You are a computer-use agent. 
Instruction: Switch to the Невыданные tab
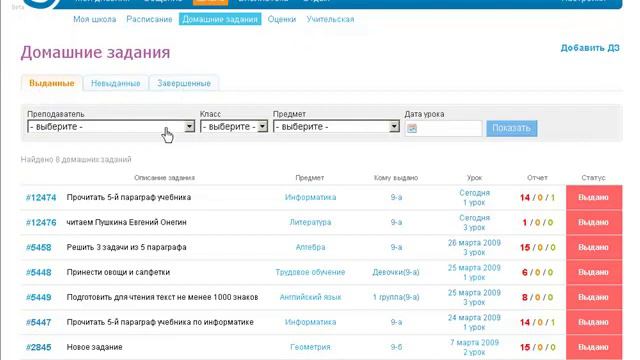click(x=116, y=83)
